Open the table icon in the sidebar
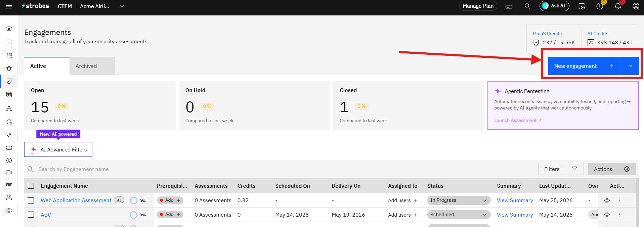Viewport: 644px width, 227px height. [x=9, y=95]
